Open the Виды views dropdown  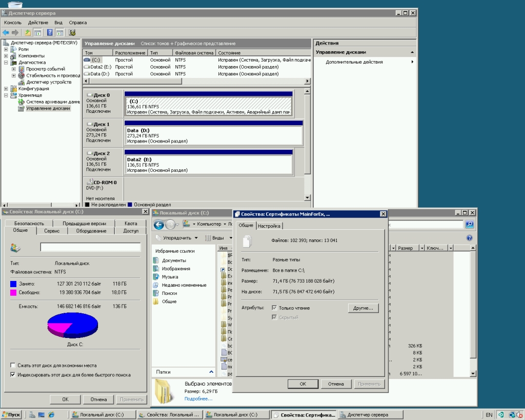[217, 238]
